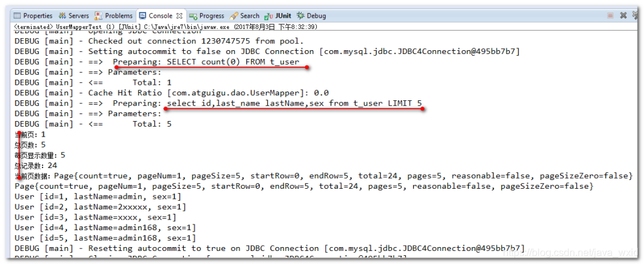This screenshot has width=644, height=264.
Task: Click the Remove Launch X icon
Action: point(623,16)
